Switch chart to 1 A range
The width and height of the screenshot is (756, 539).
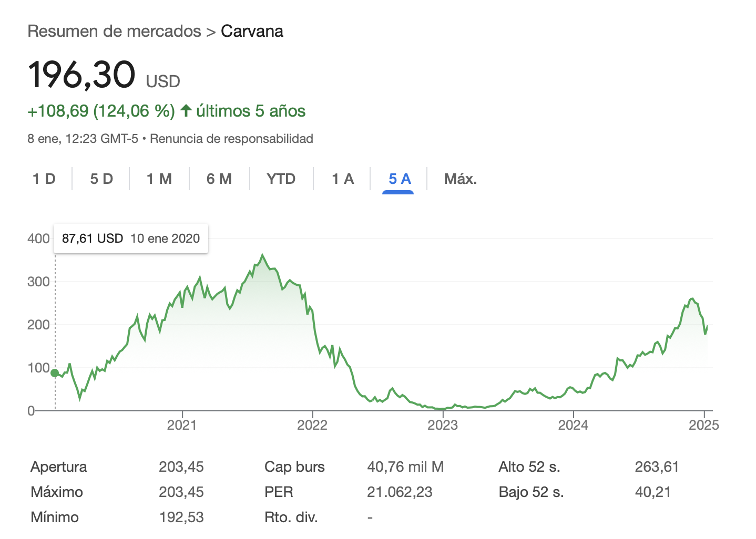pyautogui.click(x=343, y=179)
